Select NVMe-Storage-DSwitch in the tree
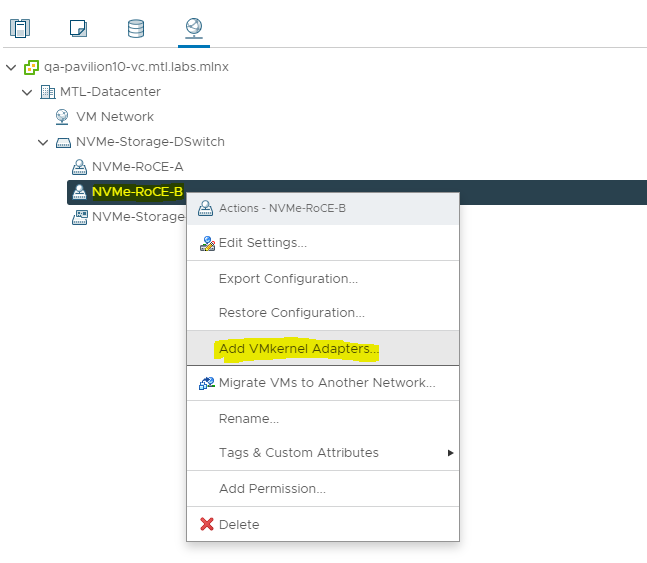 [150, 142]
